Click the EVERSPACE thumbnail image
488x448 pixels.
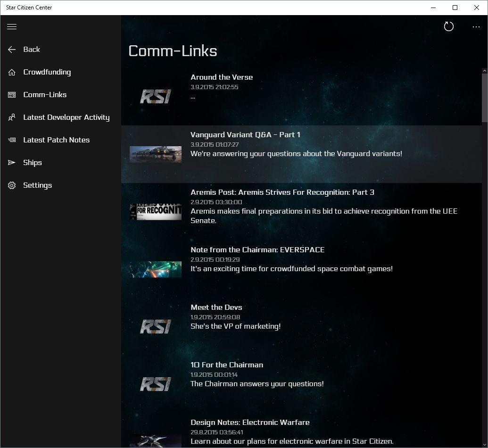click(x=156, y=269)
